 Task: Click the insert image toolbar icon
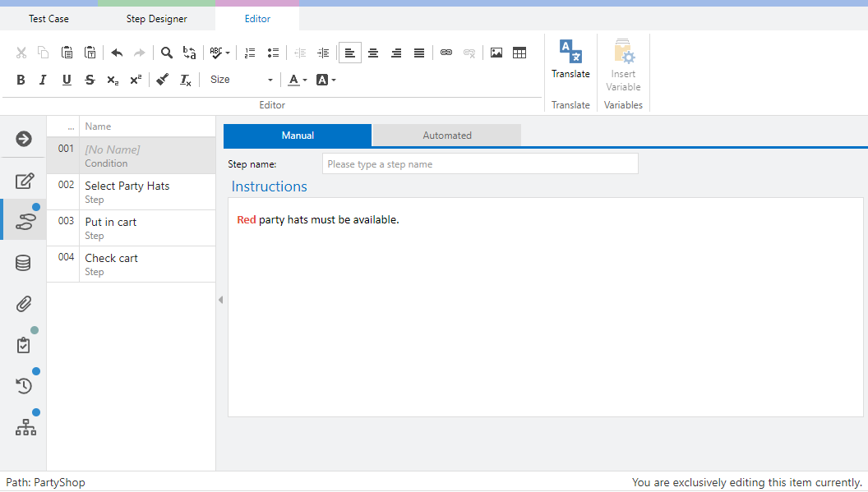tap(496, 53)
